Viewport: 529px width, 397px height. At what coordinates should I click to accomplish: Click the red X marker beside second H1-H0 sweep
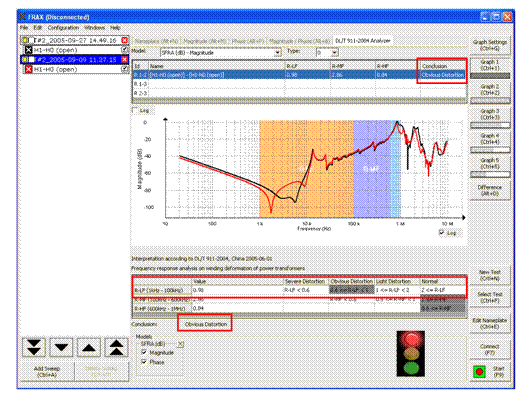[x=29, y=69]
